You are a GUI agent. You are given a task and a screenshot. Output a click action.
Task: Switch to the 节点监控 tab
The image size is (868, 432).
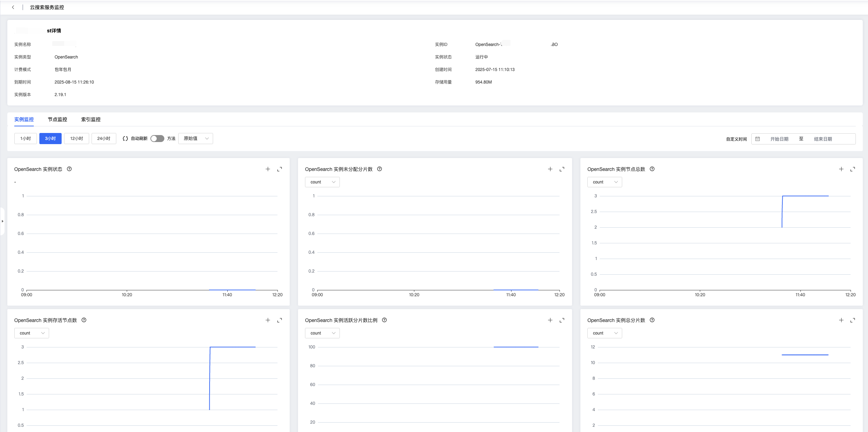coord(57,119)
